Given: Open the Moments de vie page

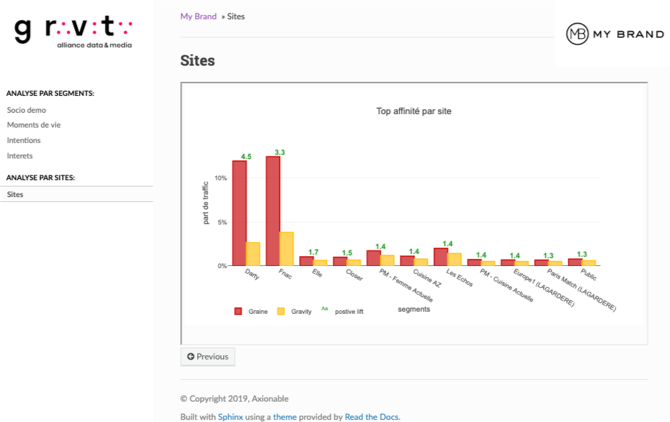Looking at the screenshot, I should coord(33,125).
